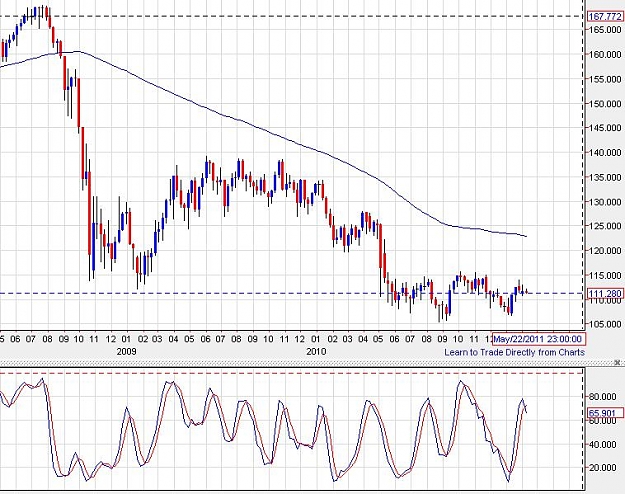Click the 80.000 oscillator axis label
This screenshot has height=494, width=625.
602,396
